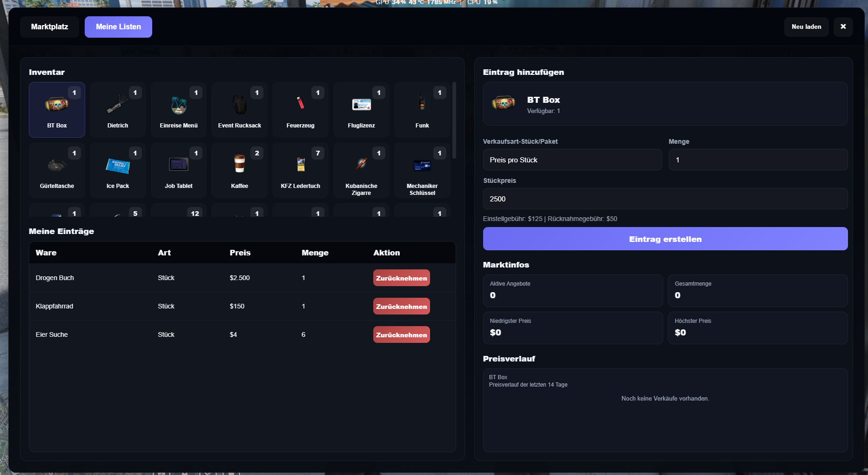This screenshot has height=475, width=868.
Task: Select the Einreise Menü item
Action: [179, 110]
